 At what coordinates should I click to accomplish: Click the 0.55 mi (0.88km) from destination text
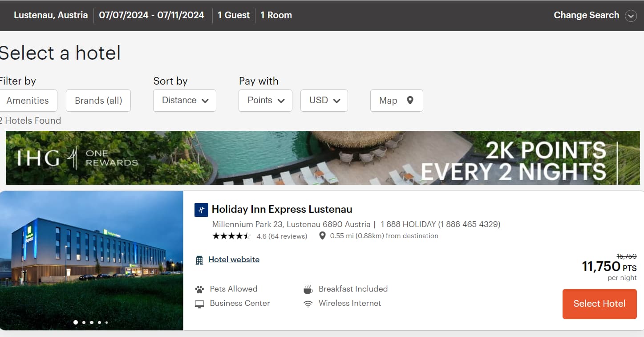(x=384, y=236)
